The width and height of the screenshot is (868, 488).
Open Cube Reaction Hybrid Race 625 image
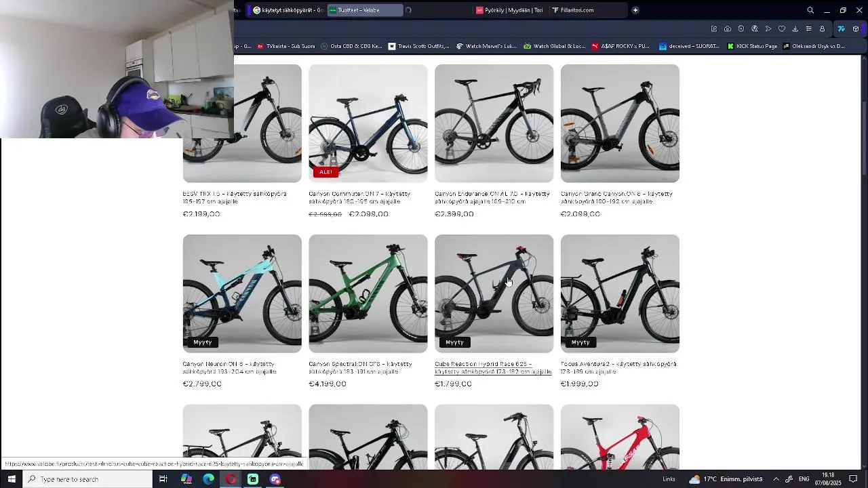point(494,293)
